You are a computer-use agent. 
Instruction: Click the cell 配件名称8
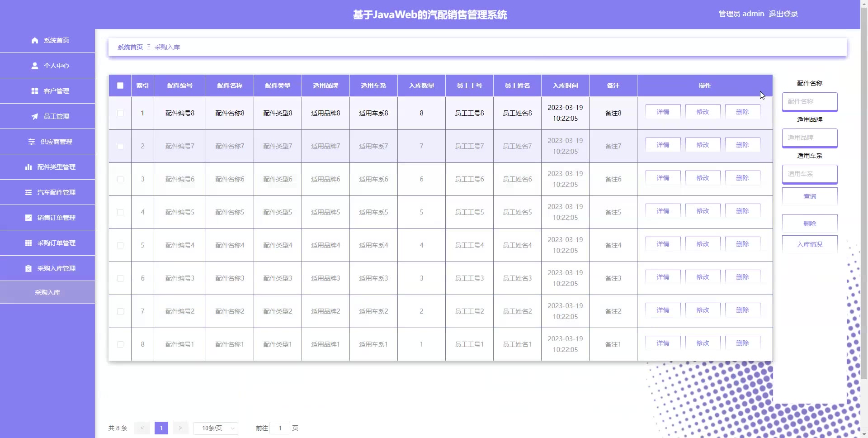click(230, 113)
